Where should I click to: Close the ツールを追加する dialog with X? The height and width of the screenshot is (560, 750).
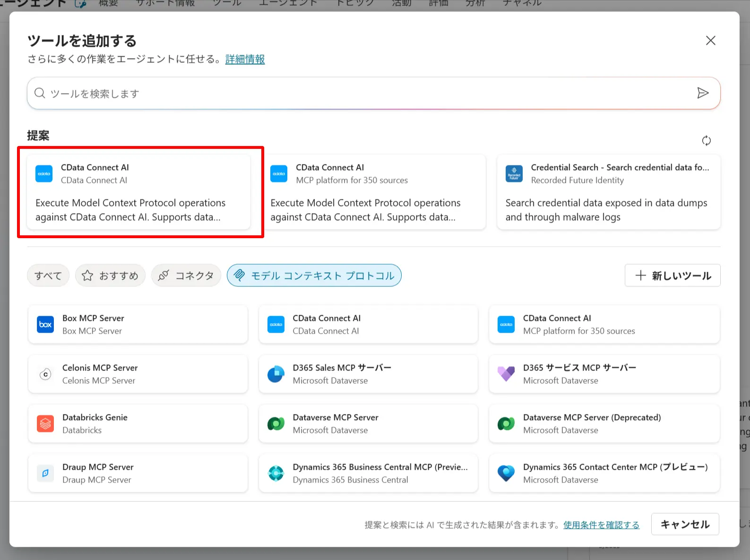[x=710, y=41]
